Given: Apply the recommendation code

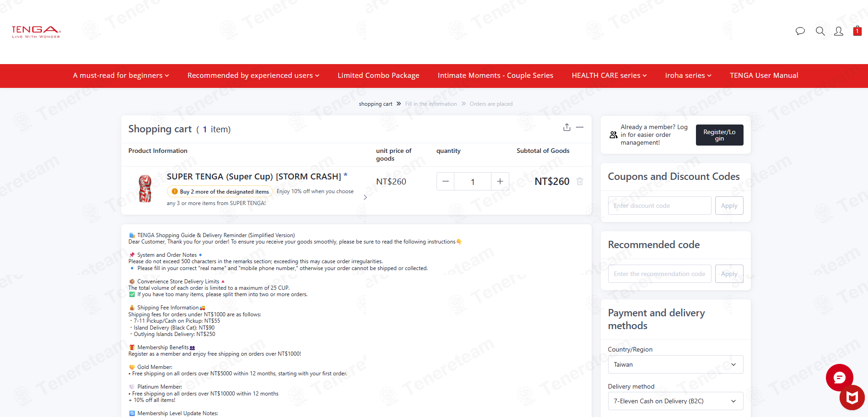Looking at the screenshot, I should coord(729,274).
